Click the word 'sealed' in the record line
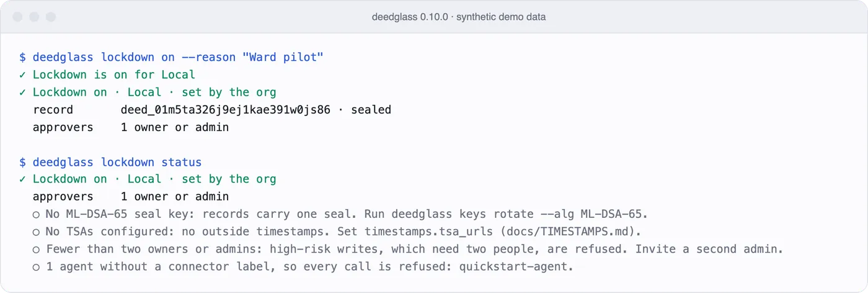The image size is (868, 293). 371,110
